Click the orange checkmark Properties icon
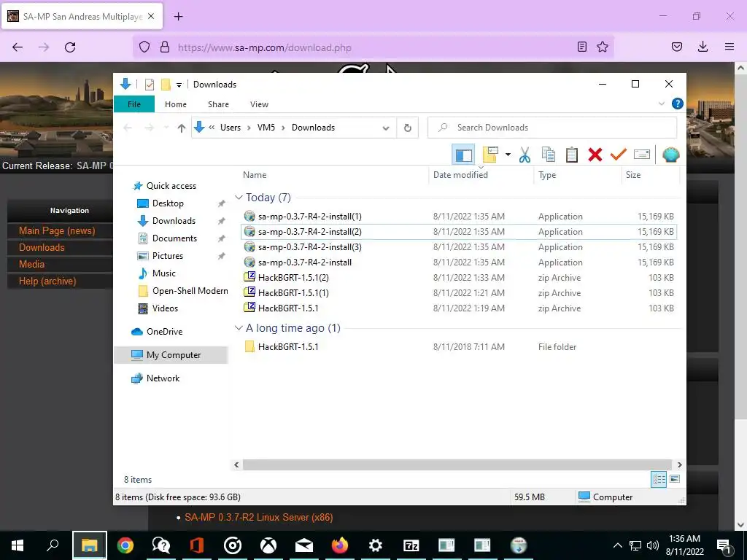Screen dimensions: 747x560 619,155
